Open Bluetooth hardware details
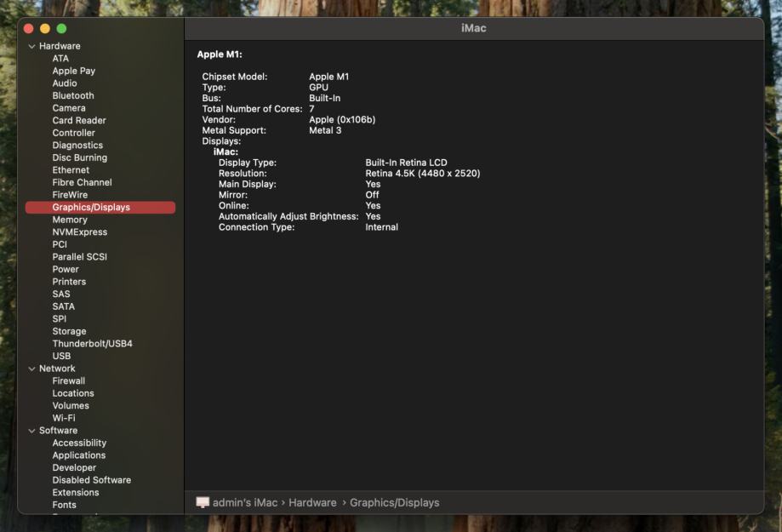Image resolution: width=782 pixels, height=532 pixels. pos(73,95)
